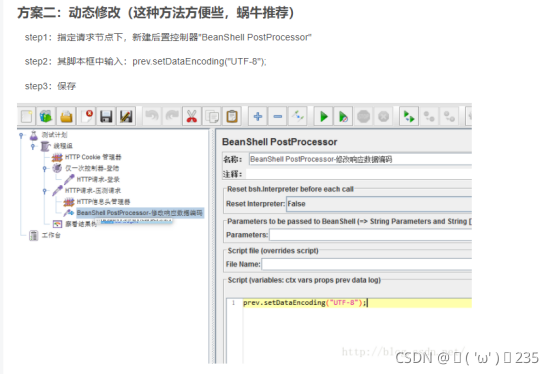Image resolution: width=554 pixels, height=375 pixels.
Task: Click the test plan flask icon
Action: [34, 135]
